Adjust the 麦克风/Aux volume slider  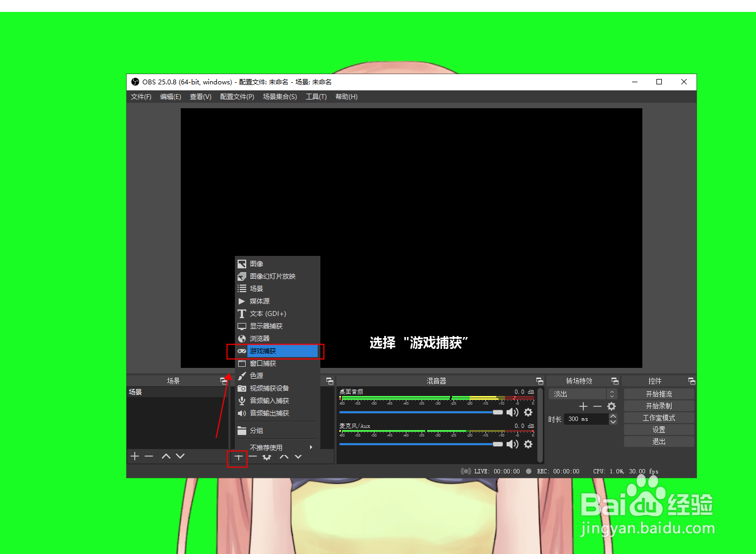tap(421, 444)
